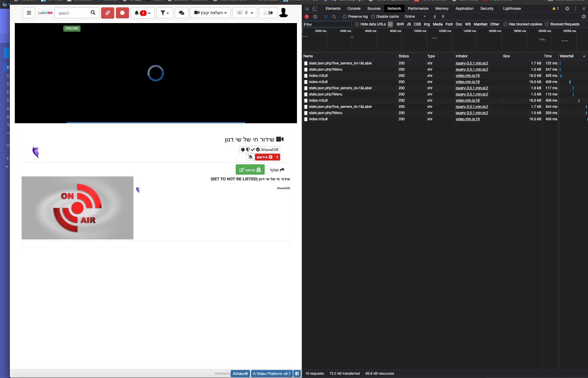Click the inspect element cursor icon

307,9
